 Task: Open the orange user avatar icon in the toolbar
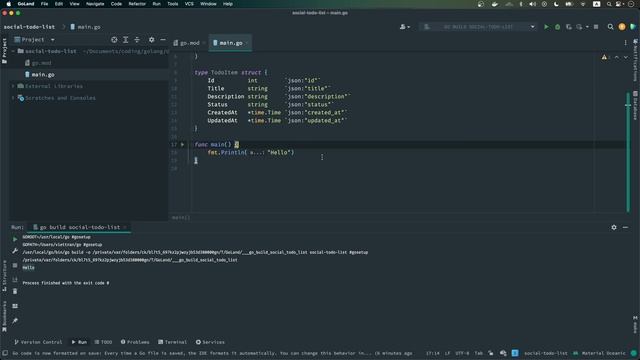[622, 27]
